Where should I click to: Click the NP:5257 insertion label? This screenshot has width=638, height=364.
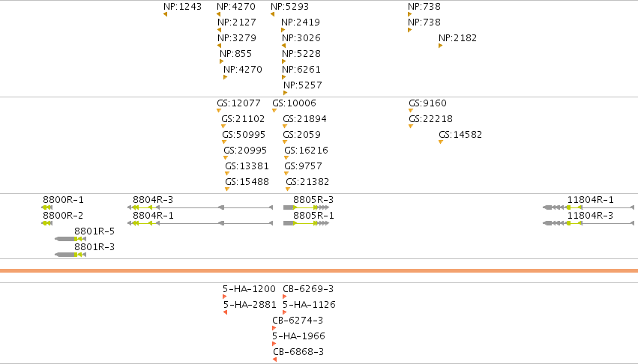pyautogui.click(x=303, y=85)
